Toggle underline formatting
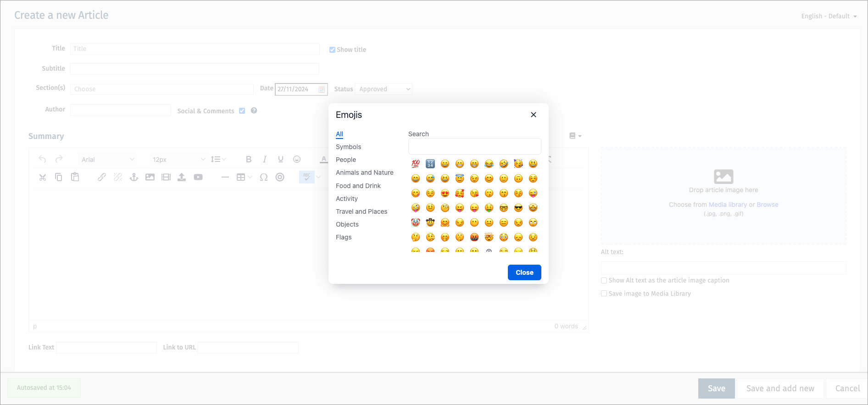The width and height of the screenshot is (868, 405). [x=281, y=159]
